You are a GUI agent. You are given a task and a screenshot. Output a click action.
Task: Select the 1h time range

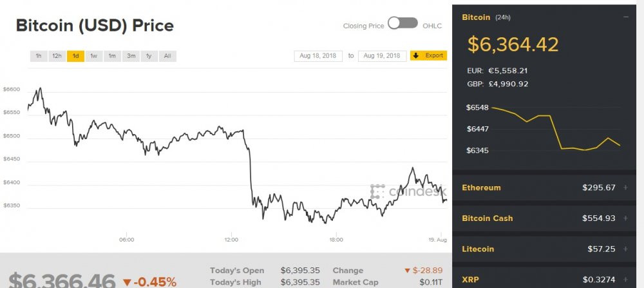point(39,56)
